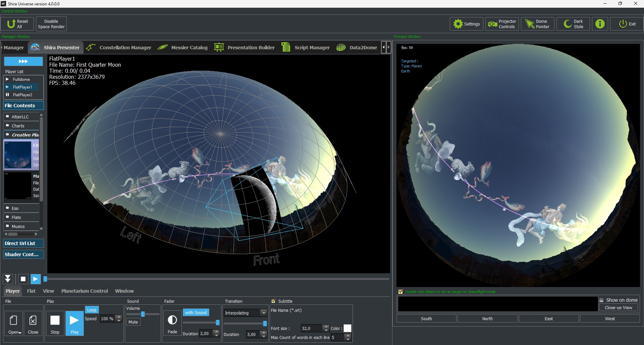
Task: Open the Script Manager tab
Action: pyautogui.click(x=306, y=48)
